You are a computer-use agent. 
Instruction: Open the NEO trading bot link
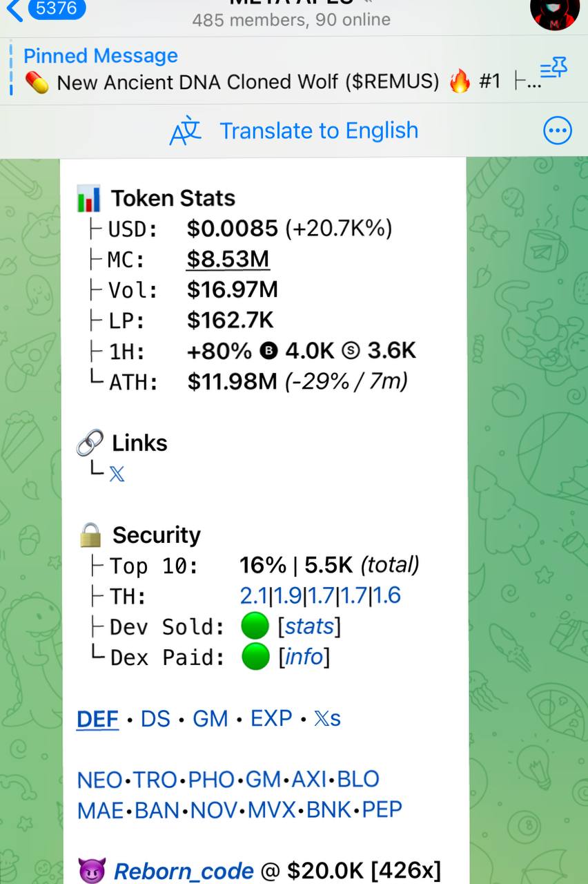pos(99,780)
